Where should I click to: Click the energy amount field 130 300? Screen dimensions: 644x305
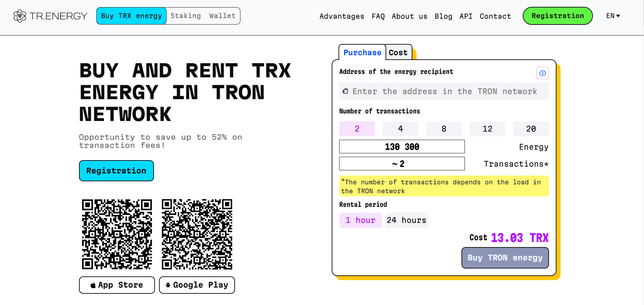click(x=402, y=147)
